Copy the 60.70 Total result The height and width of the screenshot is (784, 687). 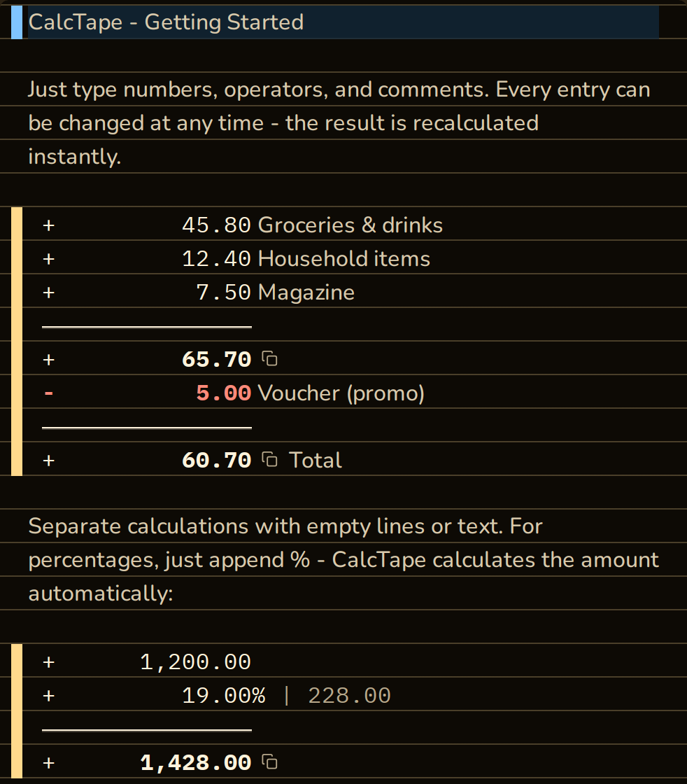pos(270,459)
